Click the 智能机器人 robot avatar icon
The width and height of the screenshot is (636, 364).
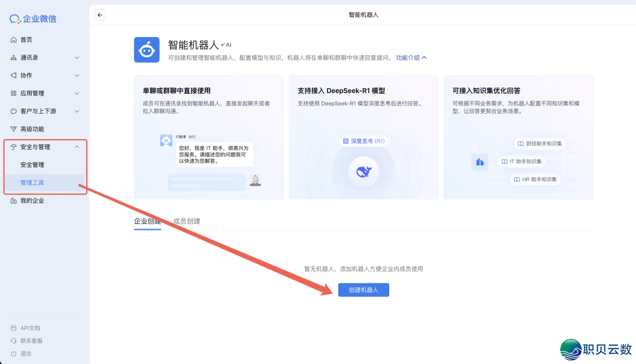click(147, 49)
